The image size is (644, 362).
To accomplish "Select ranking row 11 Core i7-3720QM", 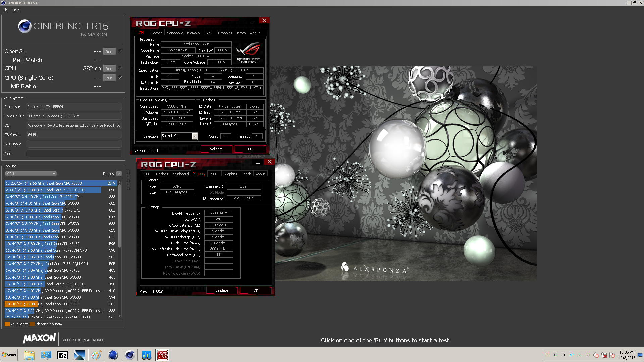I will tap(61, 250).
